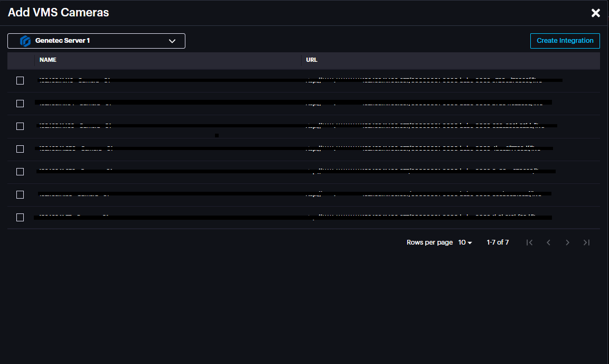Jump to the first page of results
Viewport: 609px width, 364px height.
tap(529, 242)
